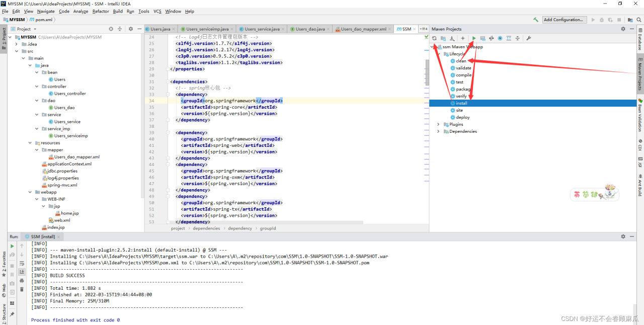The height and width of the screenshot is (325, 644).
Task: Open the Database tool window button
Action: pos(640,41)
